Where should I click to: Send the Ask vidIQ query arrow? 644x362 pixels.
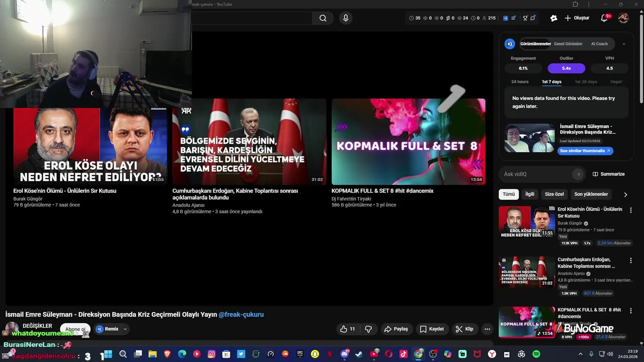pyautogui.click(x=578, y=174)
